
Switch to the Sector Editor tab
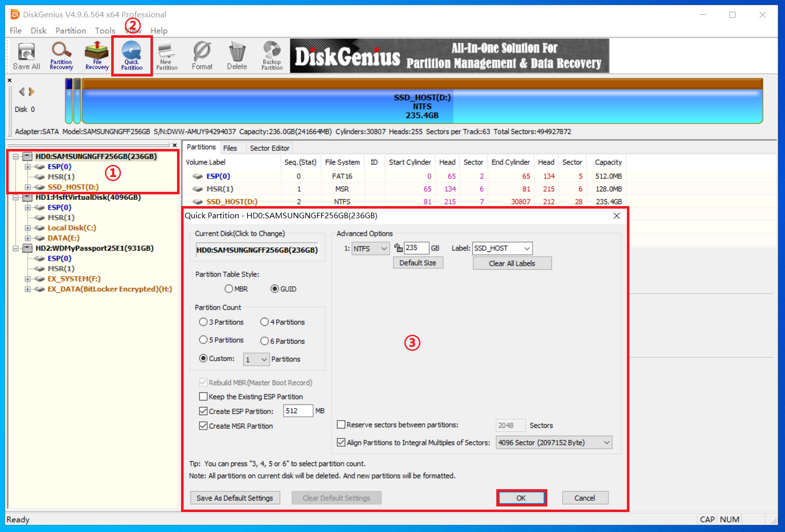pyautogui.click(x=270, y=148)
